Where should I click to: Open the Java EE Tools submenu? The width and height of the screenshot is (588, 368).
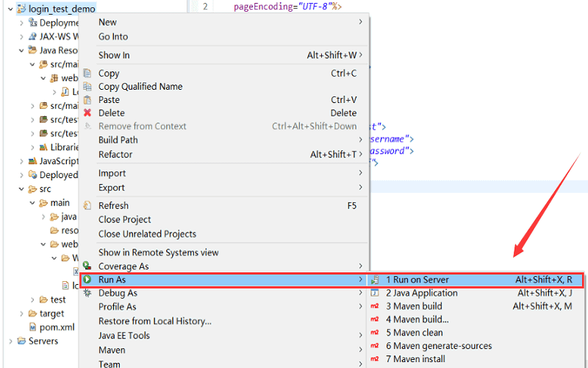point(224,336)
